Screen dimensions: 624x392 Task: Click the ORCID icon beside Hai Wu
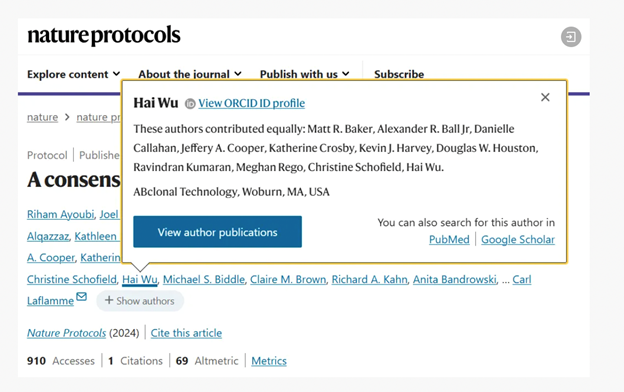click(x=190, y=103)
